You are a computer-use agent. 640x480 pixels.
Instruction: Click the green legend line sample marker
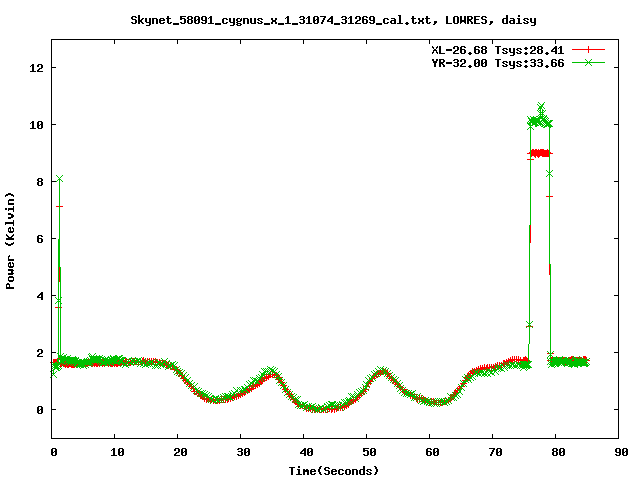(x=588, y=62)
